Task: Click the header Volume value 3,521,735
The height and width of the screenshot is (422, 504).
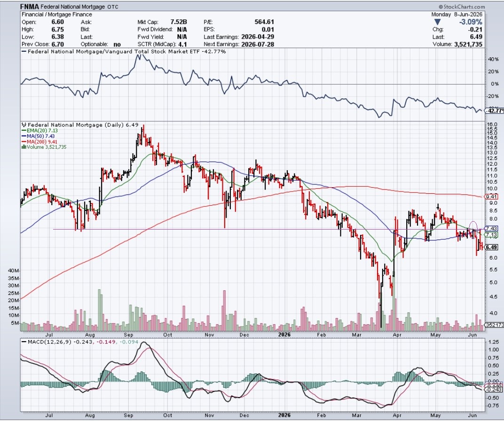Action: coord(468,44)
